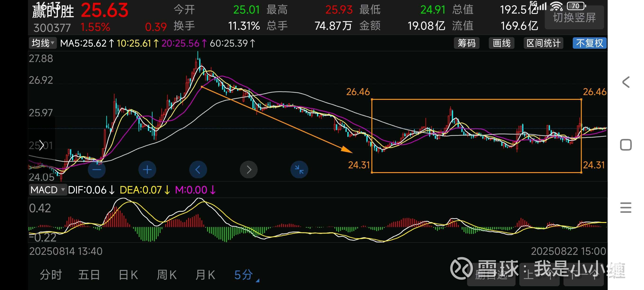
Task: Tap the end date 20250822 15:00
Action: click(x=568, y=251)
